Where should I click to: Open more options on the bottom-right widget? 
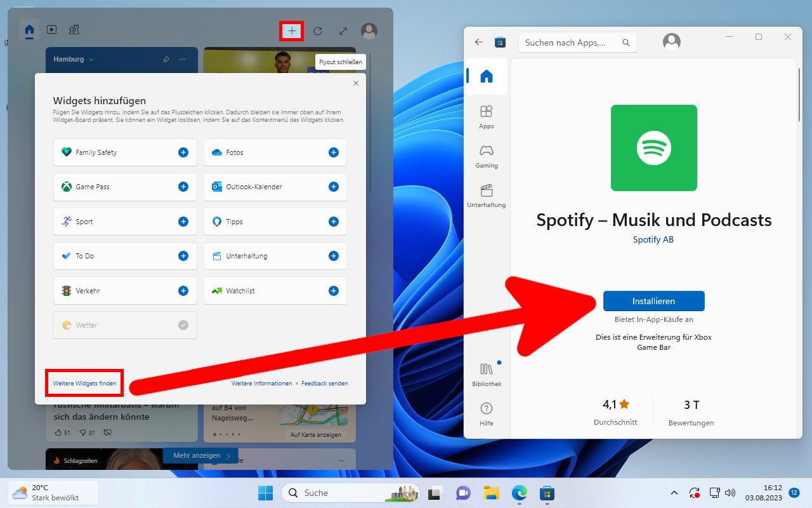[343, 460]
